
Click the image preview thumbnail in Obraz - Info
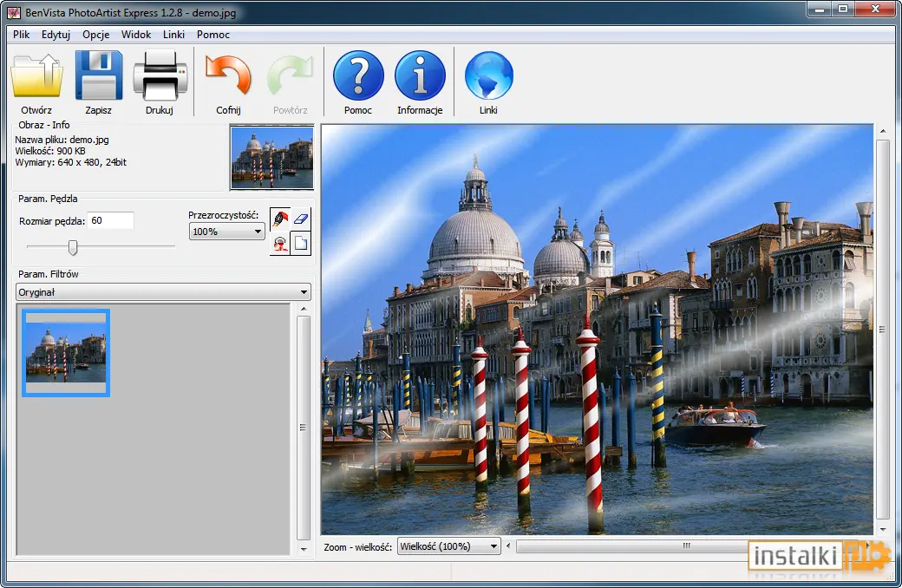point(272,157)
